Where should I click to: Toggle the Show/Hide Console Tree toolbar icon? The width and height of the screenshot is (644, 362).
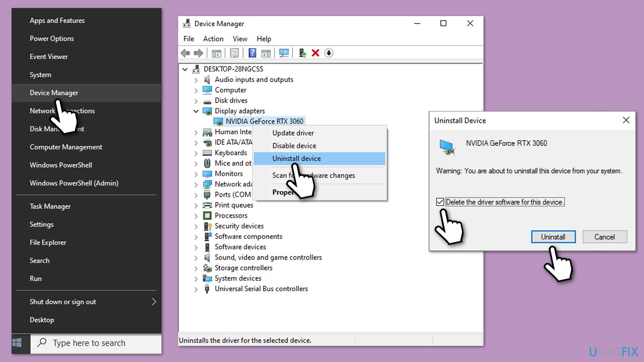click(217, 53)
